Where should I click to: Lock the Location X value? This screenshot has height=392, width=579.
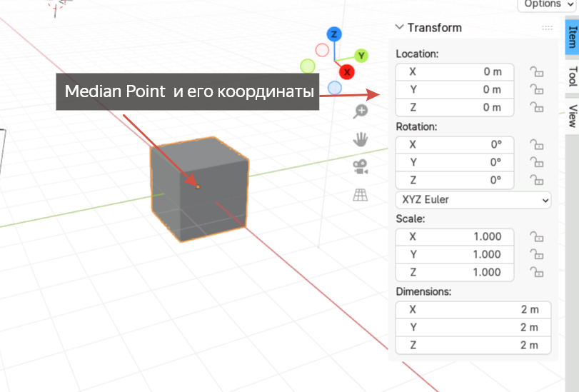coord(537,71)
